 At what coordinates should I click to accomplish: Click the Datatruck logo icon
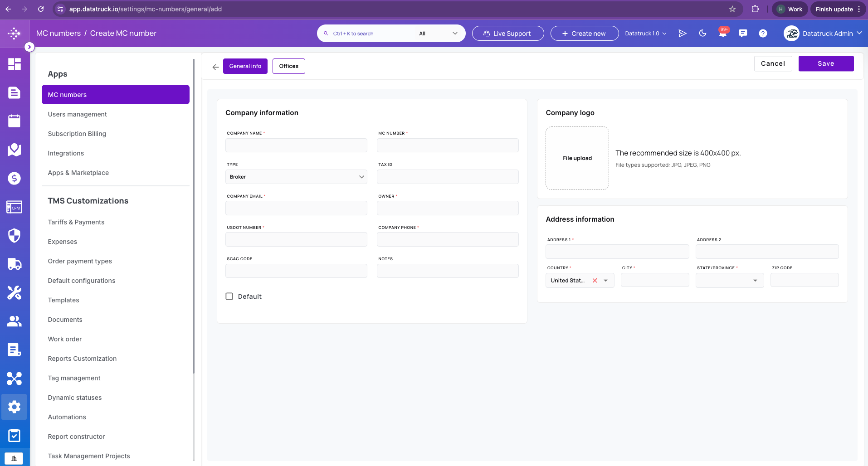click(15, 33)
